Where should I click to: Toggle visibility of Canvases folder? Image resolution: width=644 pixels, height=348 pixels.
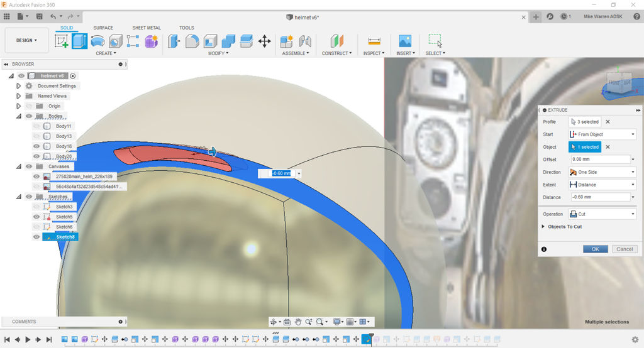pos(29,166)
